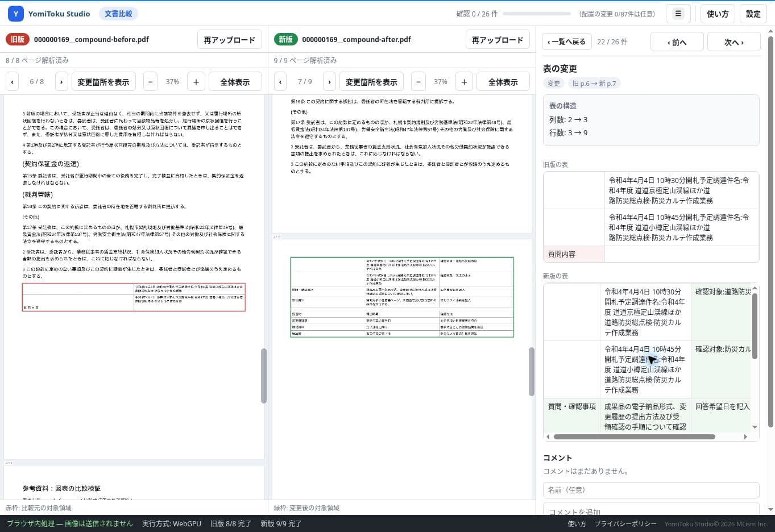Viewport: 775px width, 532px height.
Task: Re-upload the new version PDF
Action: coord(498,40)
